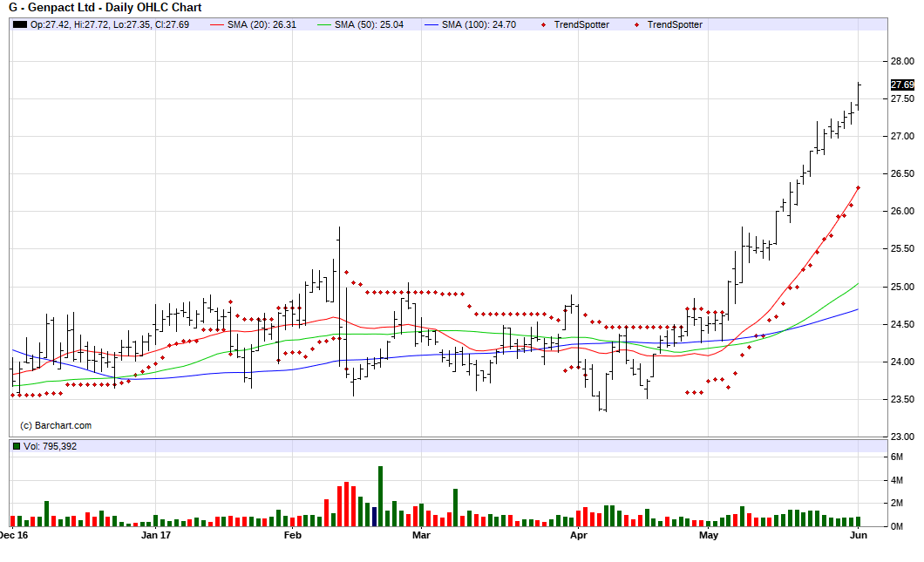Click the dark blue volume bar
Screen dimensions: 924x562
[x=374, y=516]
